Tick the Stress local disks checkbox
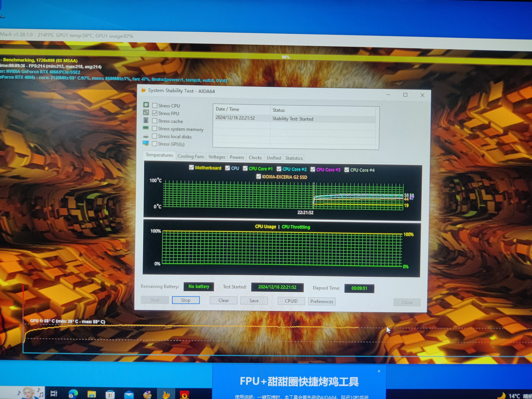Screen dimensions: 532x399 click(154, 136)
